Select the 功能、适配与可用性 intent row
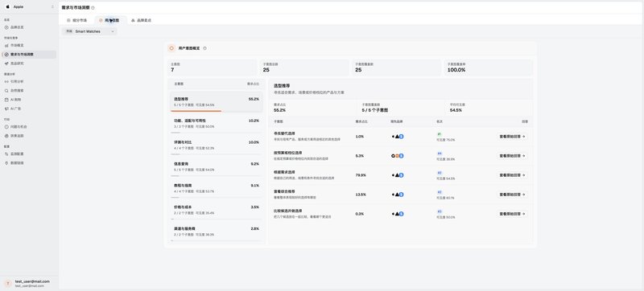The height and width of the screenshot is (291, 644). tap(216, 124)
